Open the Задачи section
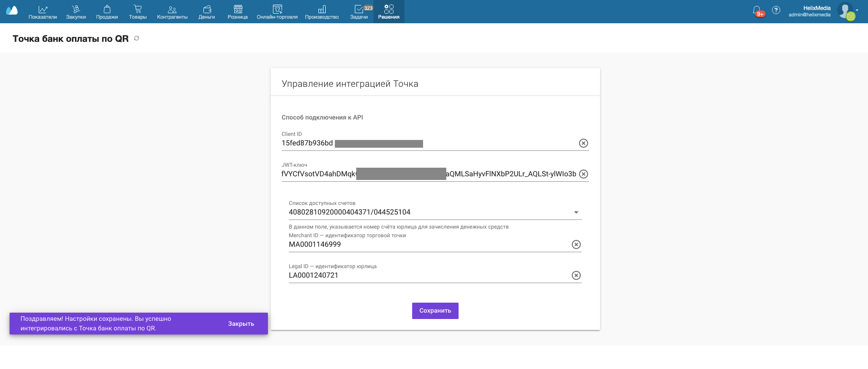Screen dimensions: 868x369 (359, 12)
